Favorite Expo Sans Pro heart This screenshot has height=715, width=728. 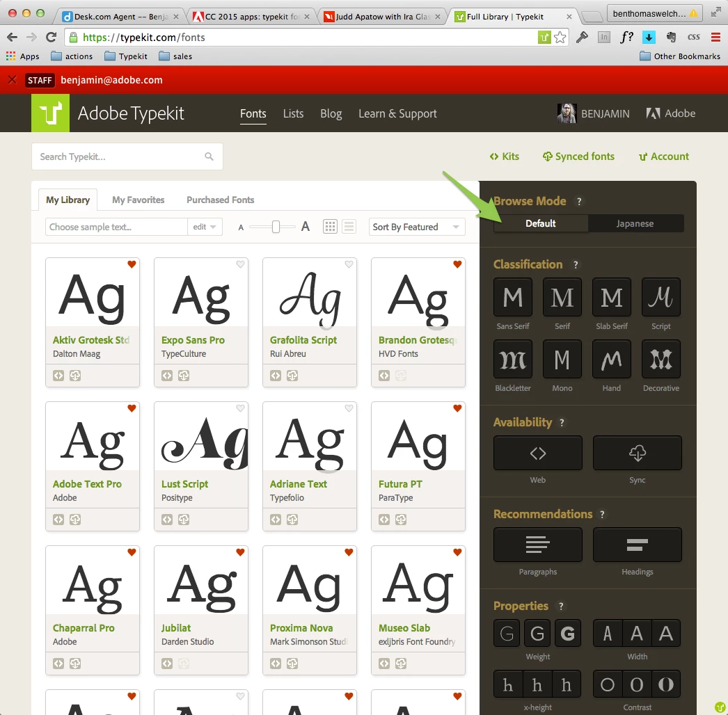click(x=241, y=264)
